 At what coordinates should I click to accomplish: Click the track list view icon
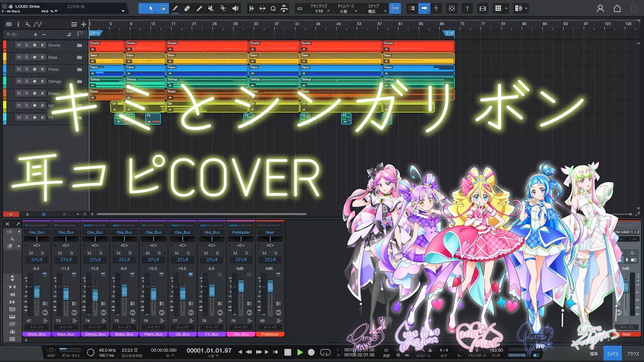[8, 24]
